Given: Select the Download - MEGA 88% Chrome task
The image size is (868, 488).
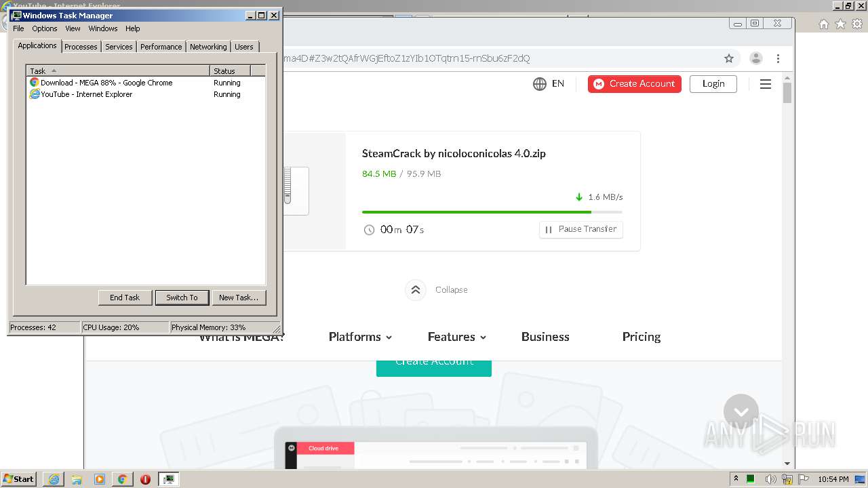Looking at the screenshot, I should pos(106,83).
